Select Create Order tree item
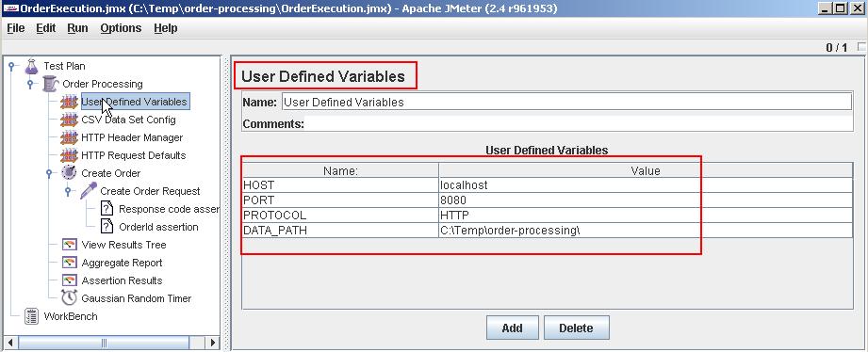 coord(110,173)
